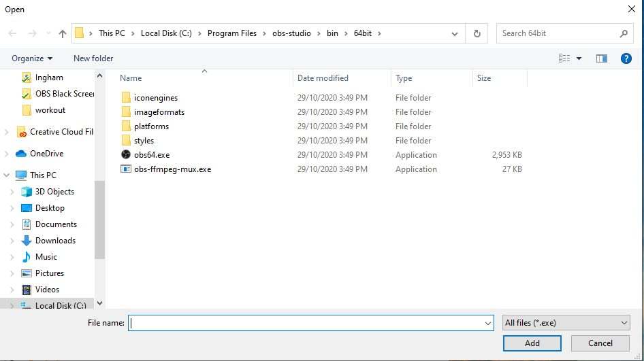Expand the Downloads tree node

point(12,241)
